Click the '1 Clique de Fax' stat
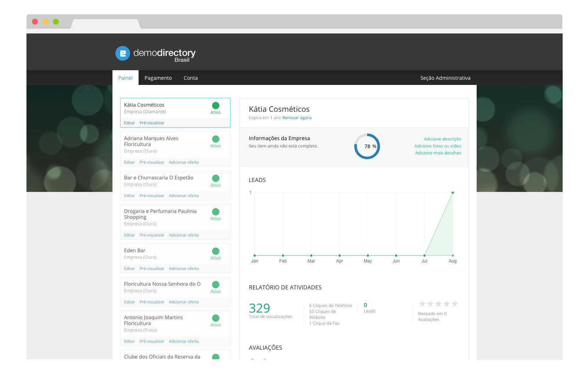 point(324,323)
